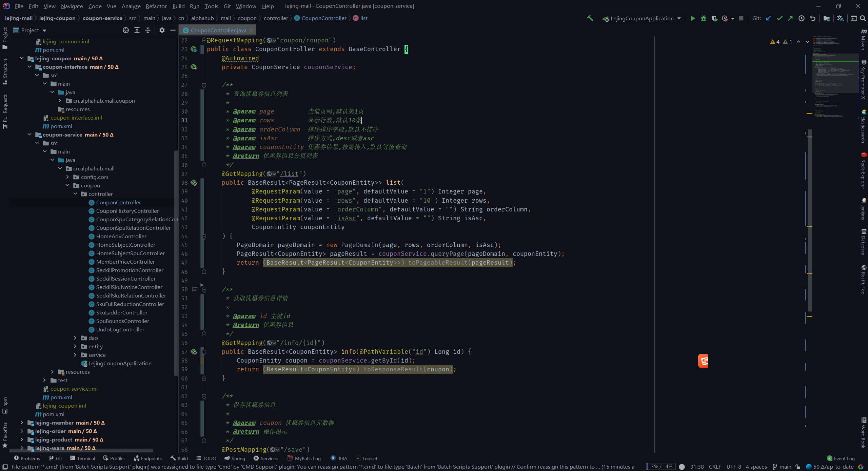This screenshot has width=868, height=471.
Task: Build the project with the hammer icon
Action: 590,18
